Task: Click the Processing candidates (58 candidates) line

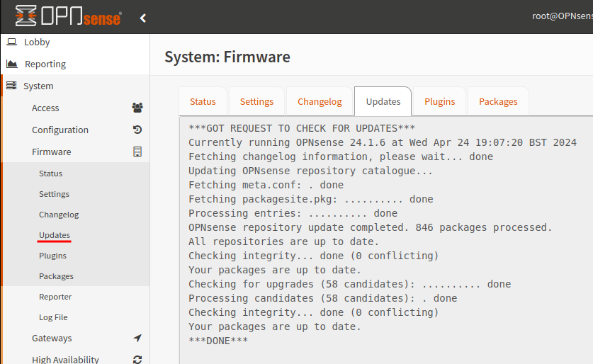Action: 322,298
